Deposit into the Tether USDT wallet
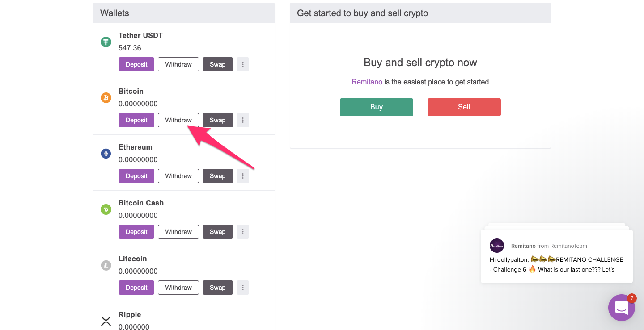The image size is (644, 330). (x=136, y=64)
